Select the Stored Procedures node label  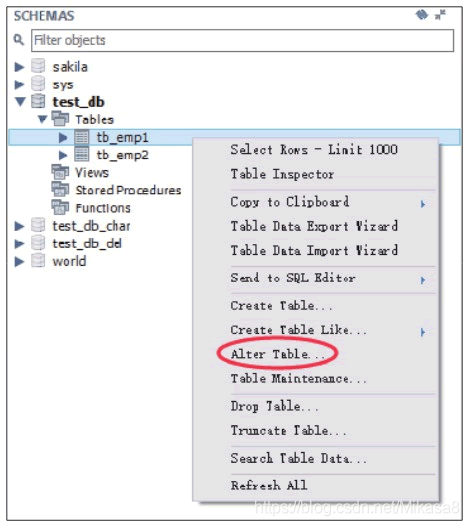(128, 190)
